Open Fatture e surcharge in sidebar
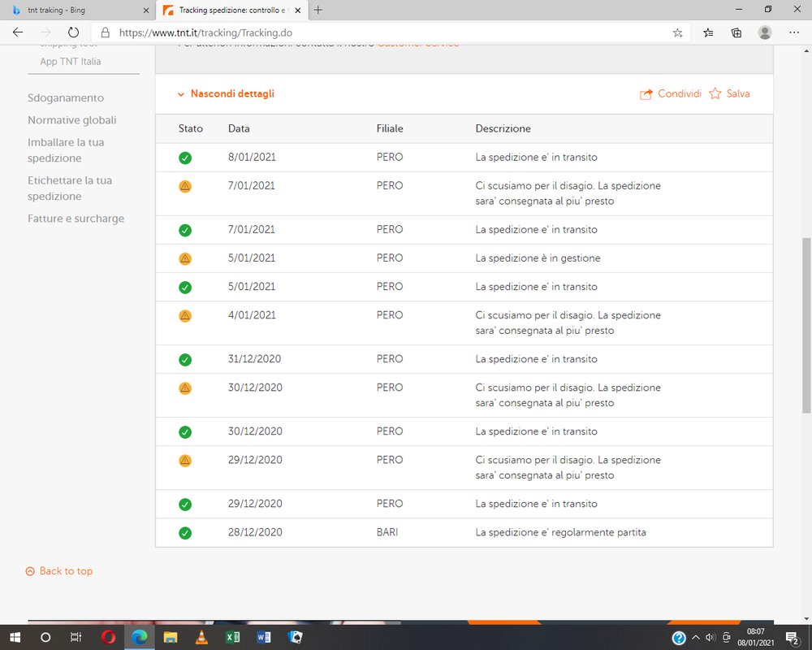Image resolution: width=812 pixels, height=650 pixels. coord(76,219)
